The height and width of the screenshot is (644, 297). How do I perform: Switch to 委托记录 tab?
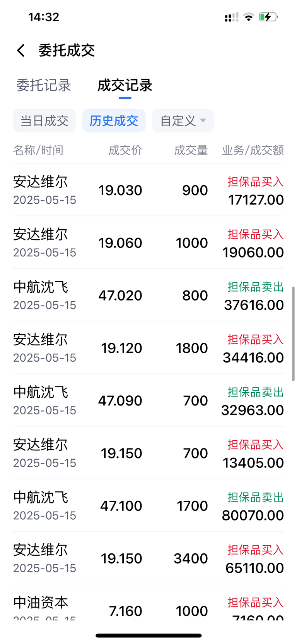(x=44, y=85)
